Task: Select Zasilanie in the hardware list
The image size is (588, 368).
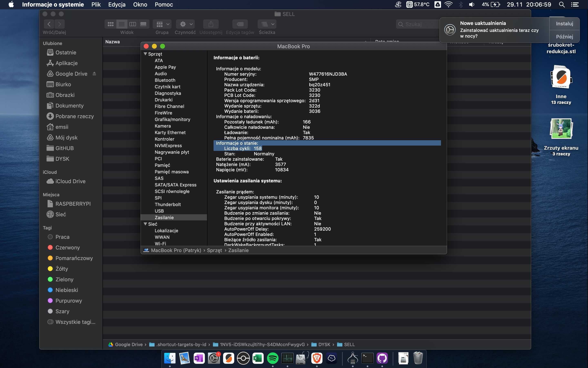Action: (174, 218)
